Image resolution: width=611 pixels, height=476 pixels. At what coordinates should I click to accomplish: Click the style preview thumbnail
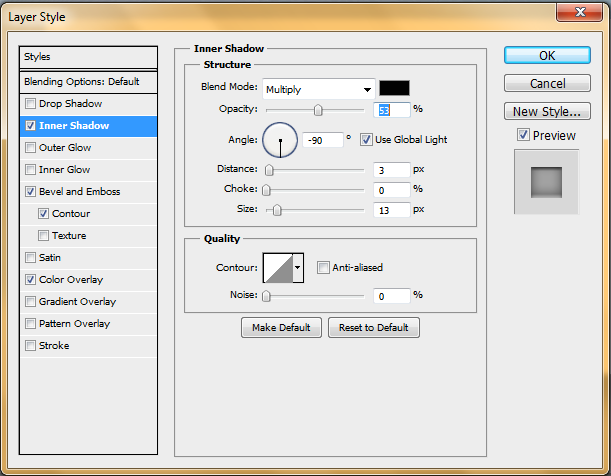click(546, 182)
